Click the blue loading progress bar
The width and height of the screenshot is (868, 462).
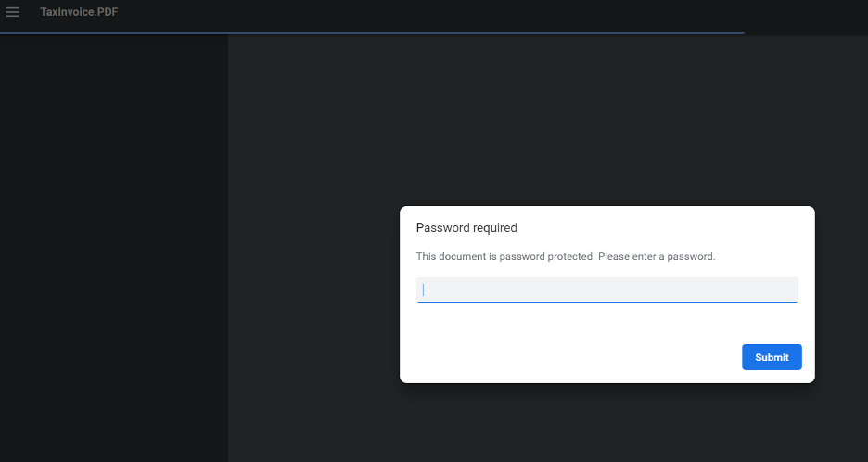(372, 32)
